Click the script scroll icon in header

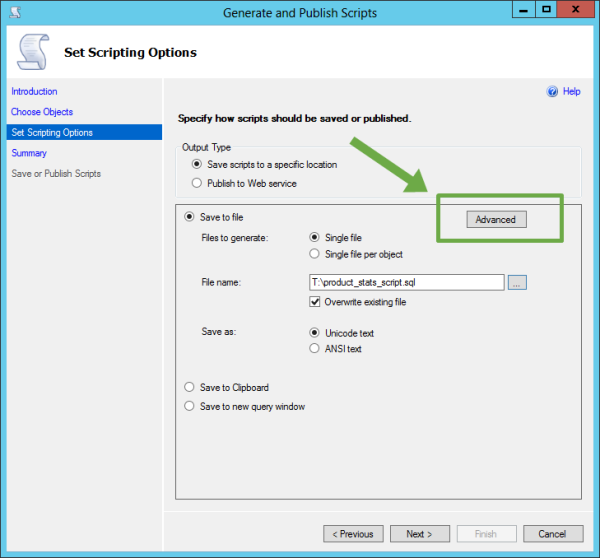[x=32, y=52]
